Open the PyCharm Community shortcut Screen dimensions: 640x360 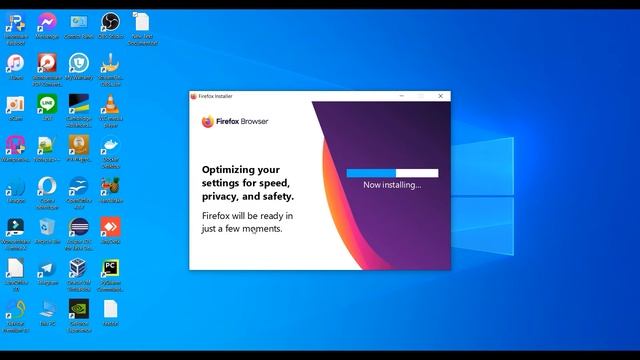[x=111, y=275]
